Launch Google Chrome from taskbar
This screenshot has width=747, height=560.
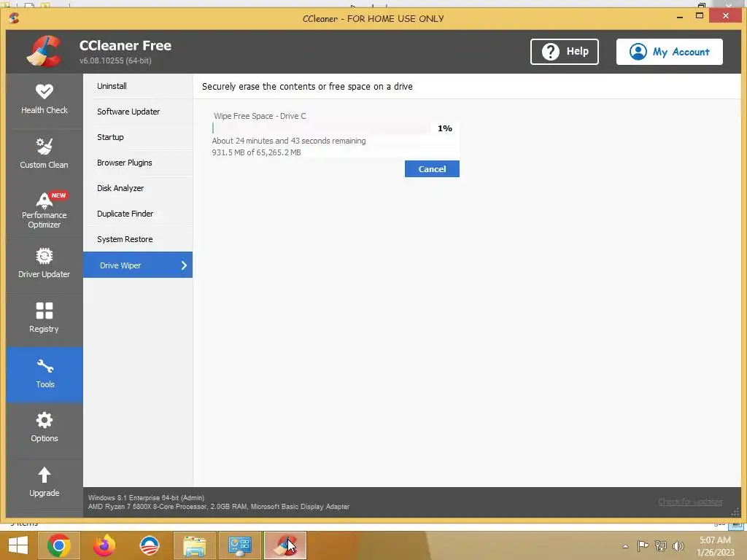[59, 545]
